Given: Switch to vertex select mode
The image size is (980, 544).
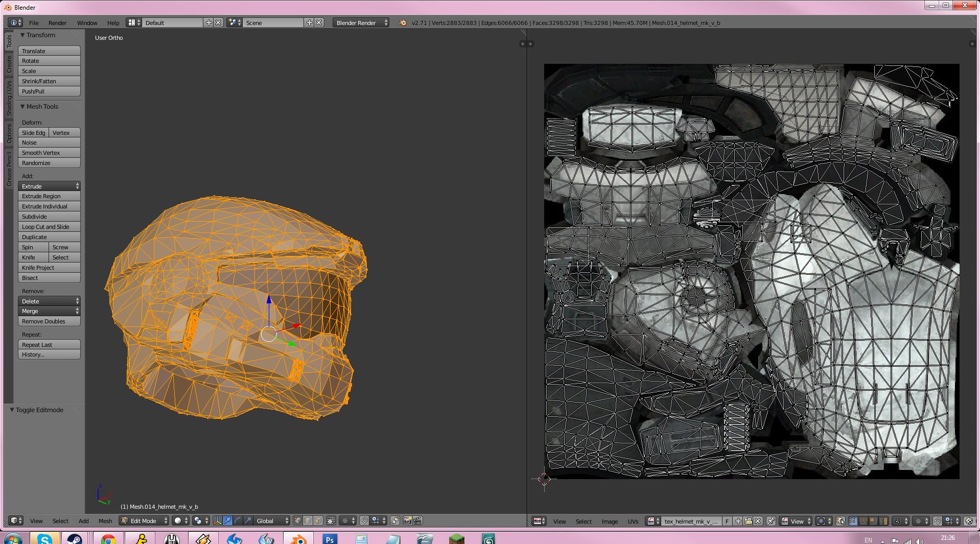Looking at the screenshot, I should [297, 521].
